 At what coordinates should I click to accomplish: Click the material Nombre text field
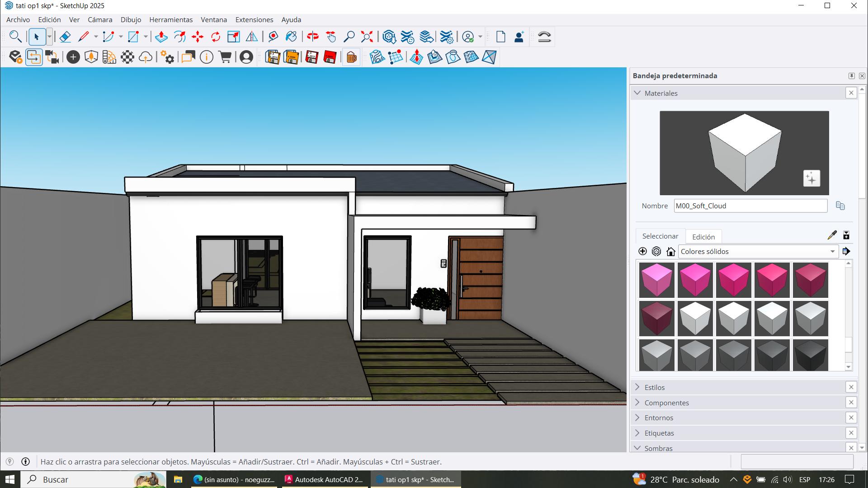point(750,206)
